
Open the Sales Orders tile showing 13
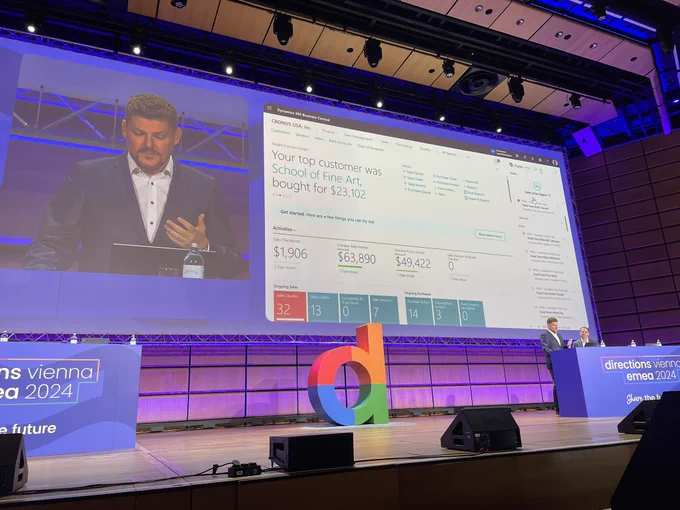(x=323, y=308)
